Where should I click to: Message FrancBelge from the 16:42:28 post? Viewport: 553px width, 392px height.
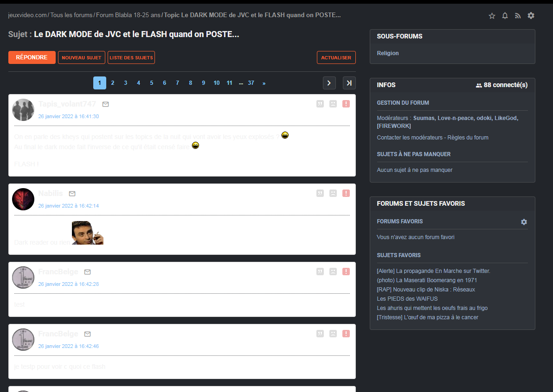pos(88,272)
